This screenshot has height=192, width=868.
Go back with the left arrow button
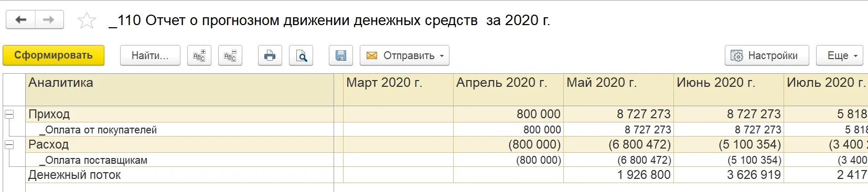click(x=21, y=20)
